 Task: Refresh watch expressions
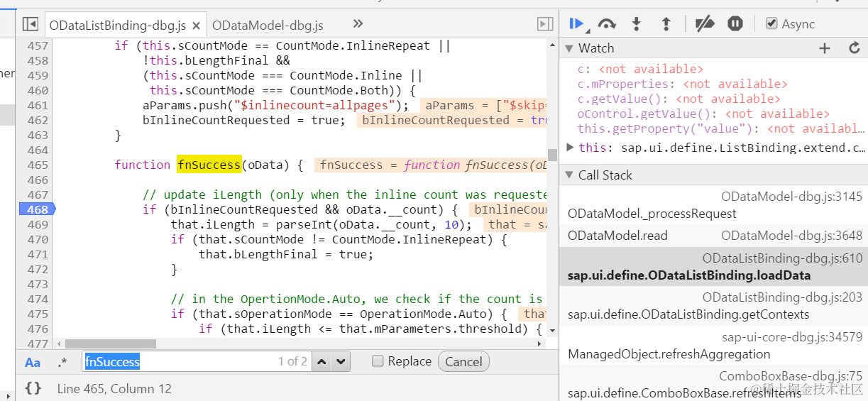tap(855, 48)
